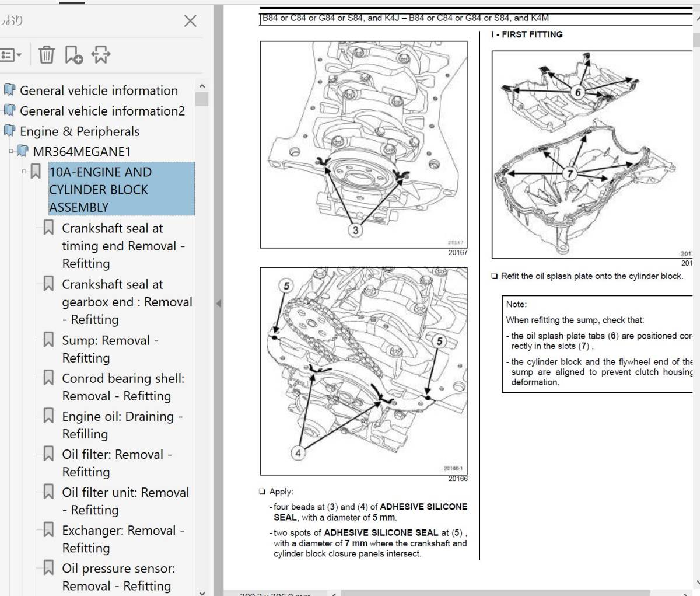Open Engine oil: Draining - Refilling bookmark
700x596 pixels.
click(122, 425)
